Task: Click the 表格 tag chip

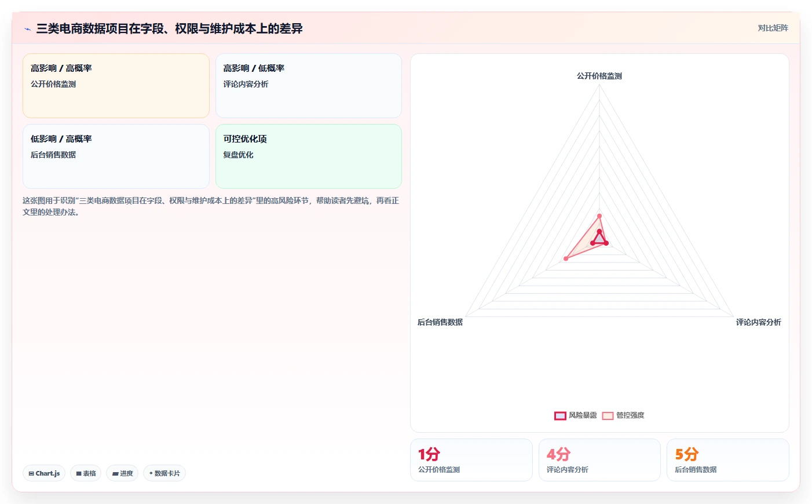Action: point(86,473)
